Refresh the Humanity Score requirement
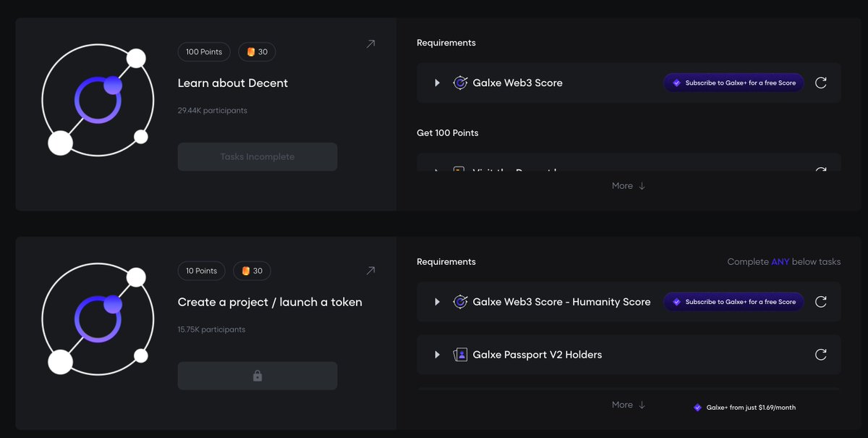 click(x=821, y=302)
